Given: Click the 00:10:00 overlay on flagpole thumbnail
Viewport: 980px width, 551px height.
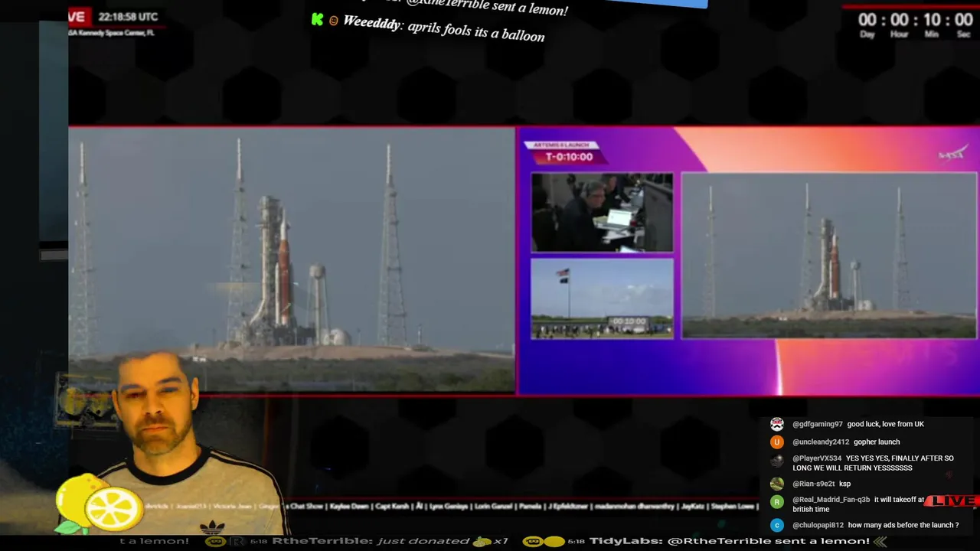Looking at the screenshot, I should [629, 321].
